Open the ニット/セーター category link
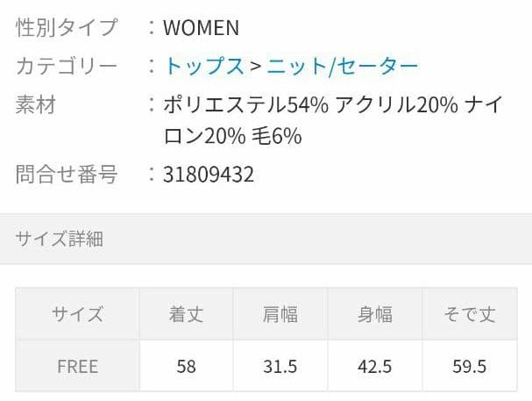This screenshot has width=532, height=401. point(343,66)
